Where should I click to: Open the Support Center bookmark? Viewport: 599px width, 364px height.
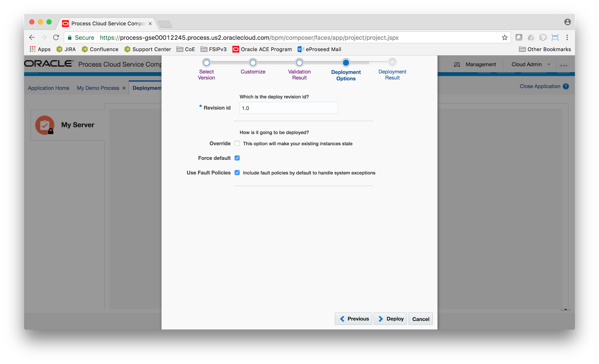click(x=148, y=49)
